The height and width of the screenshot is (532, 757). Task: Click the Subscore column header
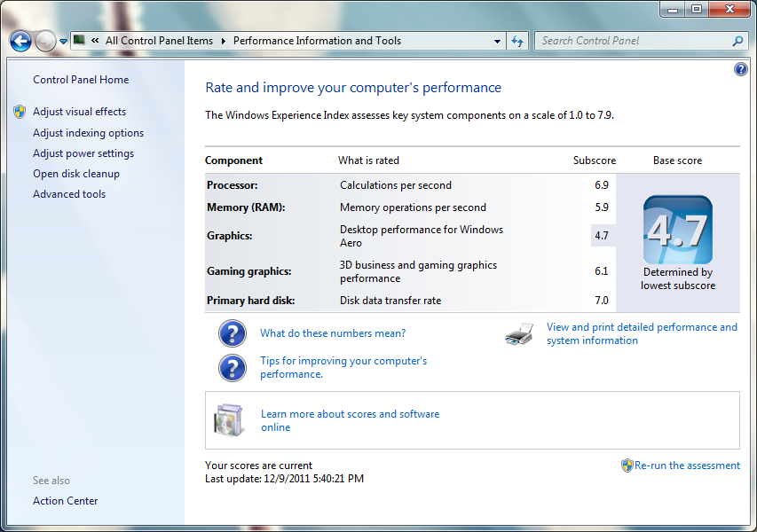point(595,160)
